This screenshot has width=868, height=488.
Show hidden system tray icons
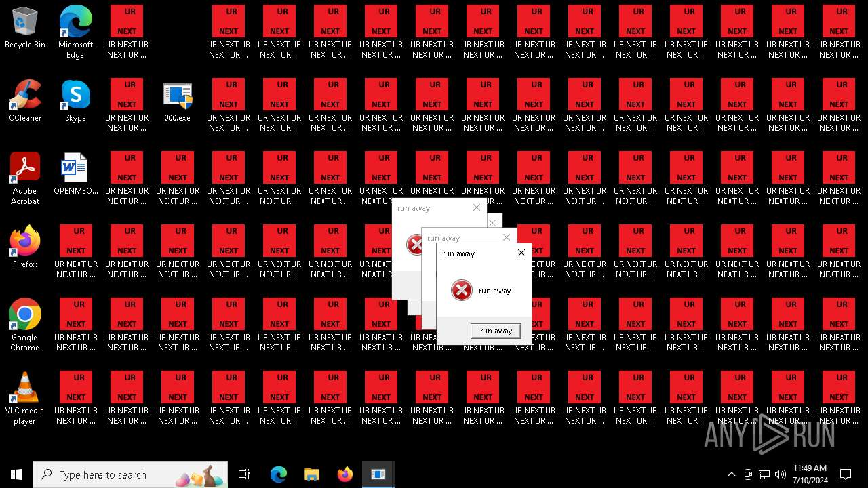(x=731, y=474)
